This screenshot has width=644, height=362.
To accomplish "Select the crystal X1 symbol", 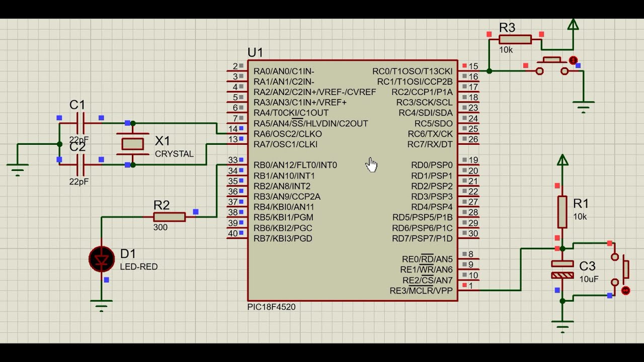I will (x=133, y=144).
